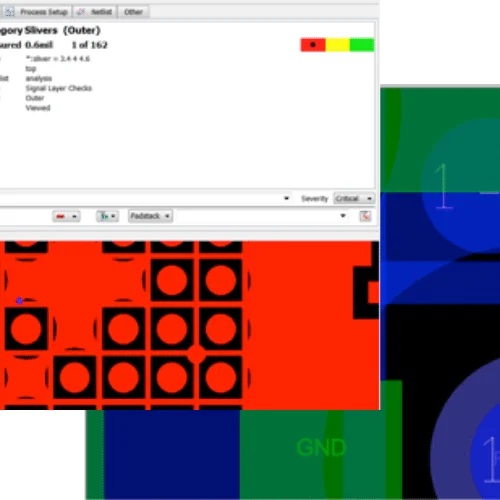Click the '1 of 162' result counter
Image resolution: width=500 pixels, height=500 pixels.
point(90,45)
